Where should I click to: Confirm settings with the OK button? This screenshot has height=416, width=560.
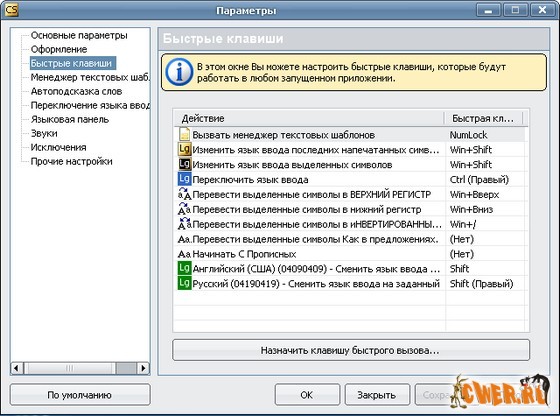(307, 395)
